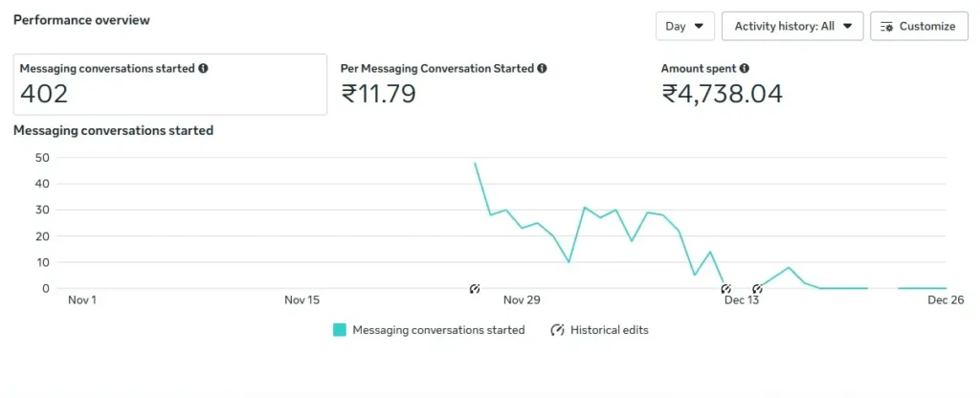Image resolution: width=980 pixels, height=398 pixels.
Task: Click historical edit marker just right of Dec 13
Action: (x=757, y=289)
